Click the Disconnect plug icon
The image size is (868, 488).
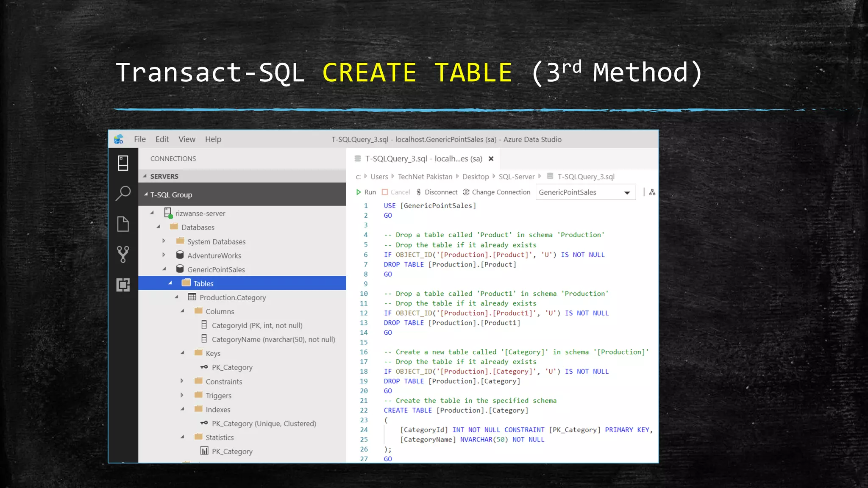point(419,192)
